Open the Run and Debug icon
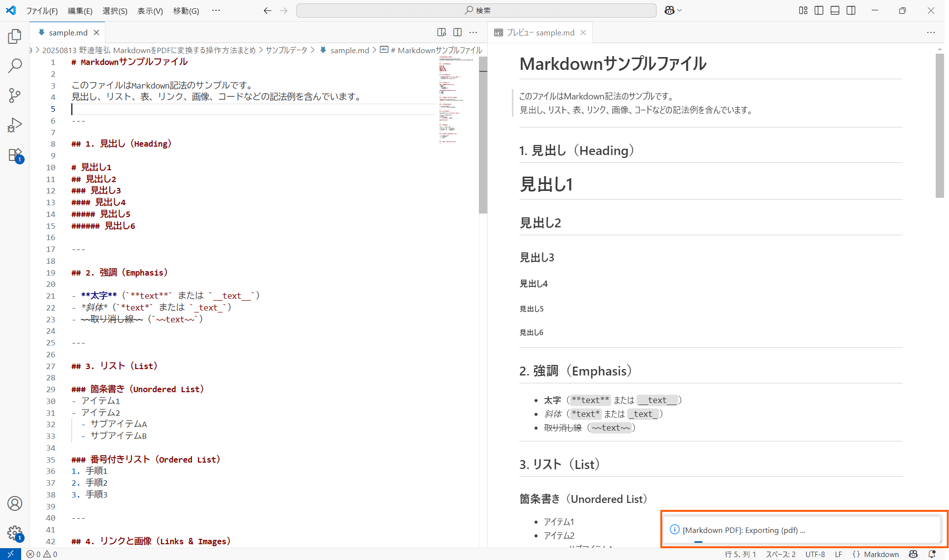This screenshot has height=560, width=949. click(15, 124)
